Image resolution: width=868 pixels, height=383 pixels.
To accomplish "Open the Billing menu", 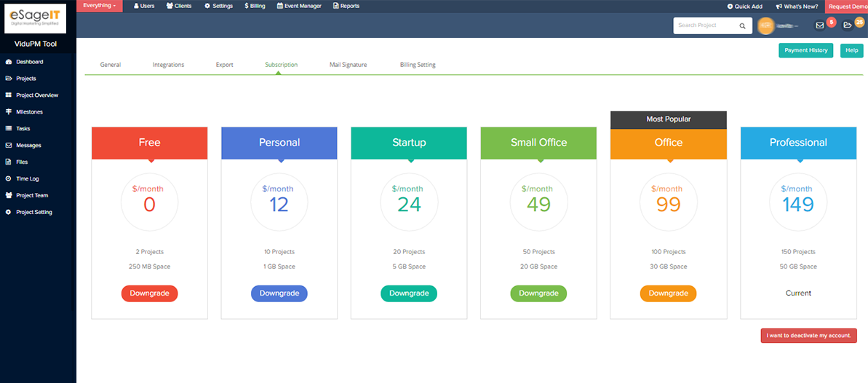I will 255,6.
